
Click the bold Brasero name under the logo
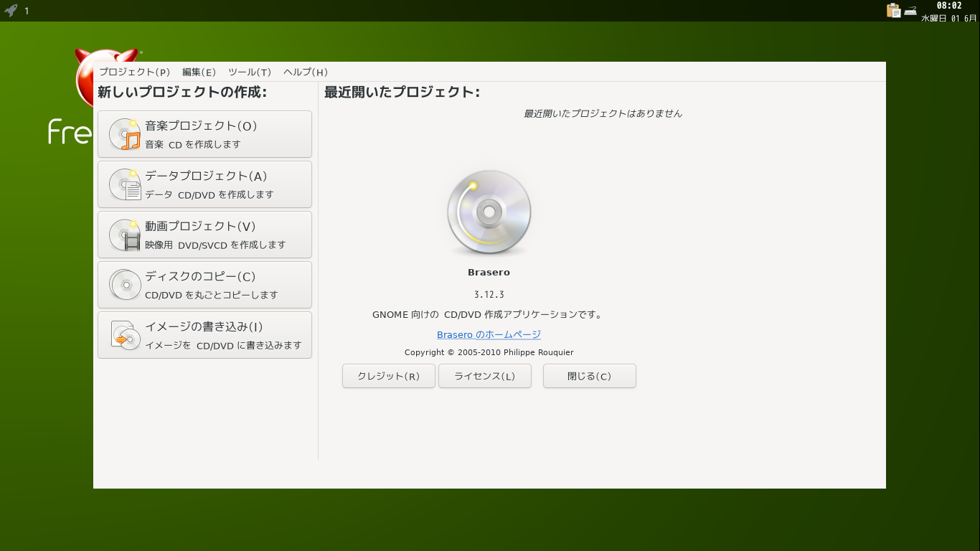point(489,273)
